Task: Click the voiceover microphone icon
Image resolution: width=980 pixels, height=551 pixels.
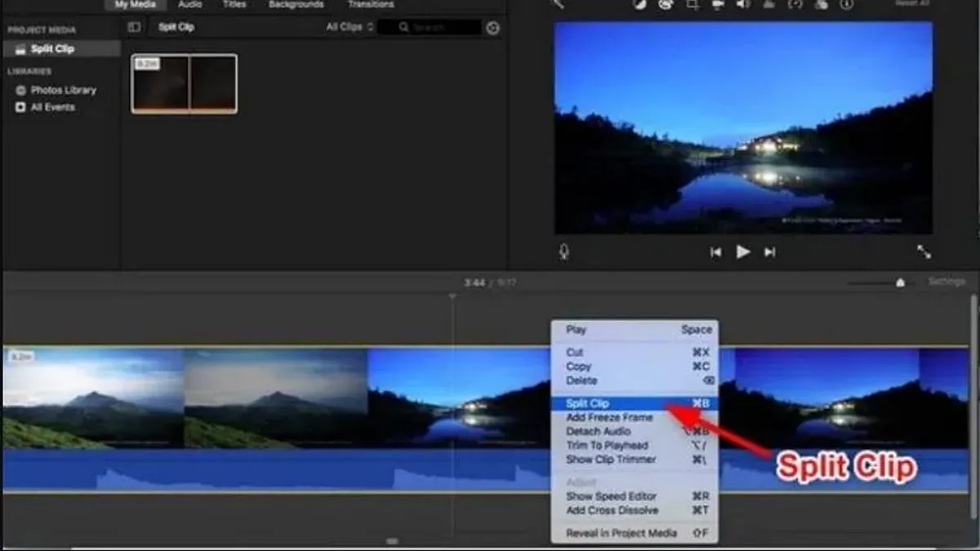Action: point(563,252)
